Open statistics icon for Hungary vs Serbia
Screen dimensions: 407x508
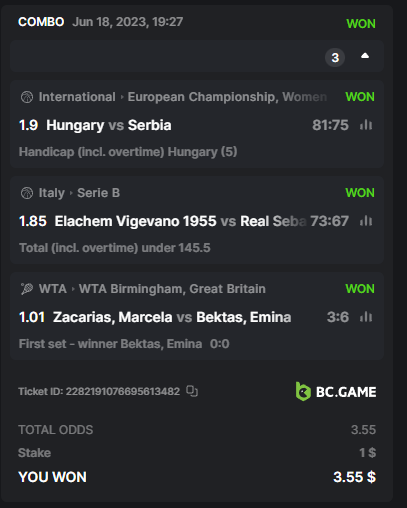tap(366, 125)
